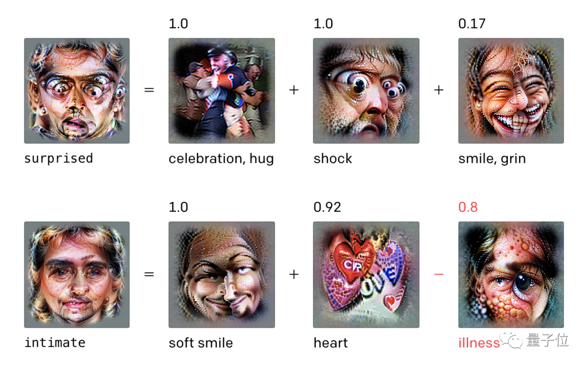
Task: Click the 0.17 weight value
Action: point(471,23)
